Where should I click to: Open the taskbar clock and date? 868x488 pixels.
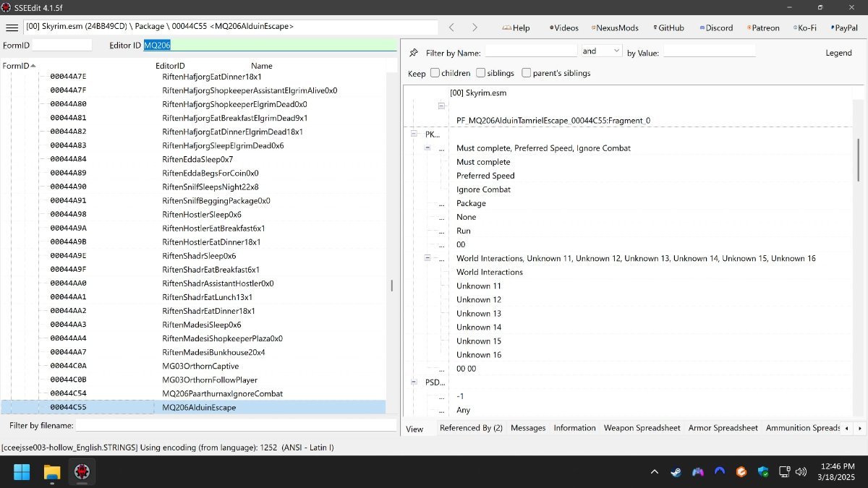click(x=838, y=472)
